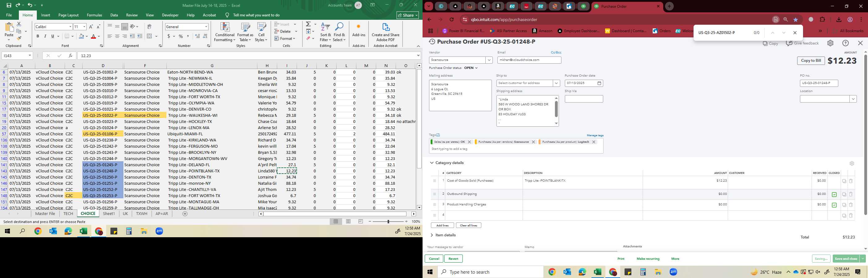Open the Excel Insert tab

45,15
